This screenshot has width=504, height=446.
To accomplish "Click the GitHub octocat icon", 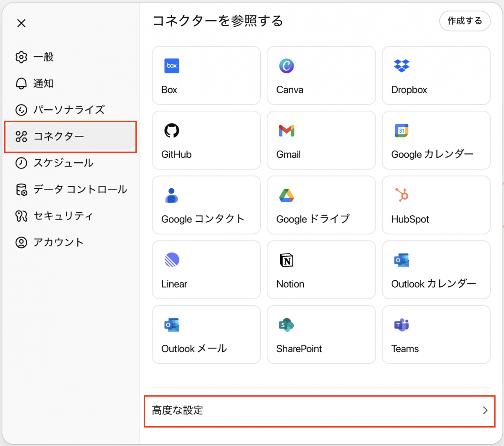I will click(x=172, y=130).
